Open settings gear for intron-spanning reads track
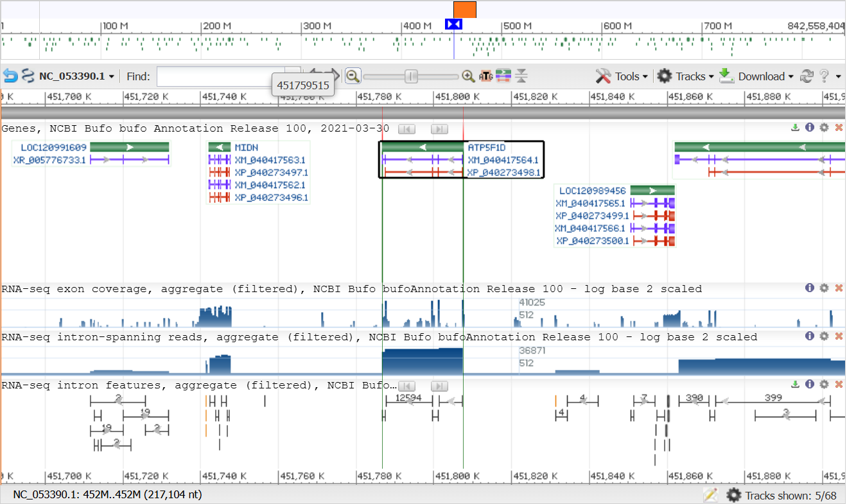Viewport: 847px width, 504px height. 824,336
